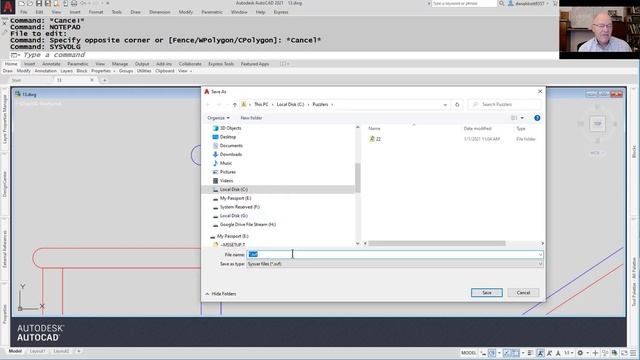Click the blue help icon in Save As dialog
Screen dimensions: 640x360
[x=537, y=118]
